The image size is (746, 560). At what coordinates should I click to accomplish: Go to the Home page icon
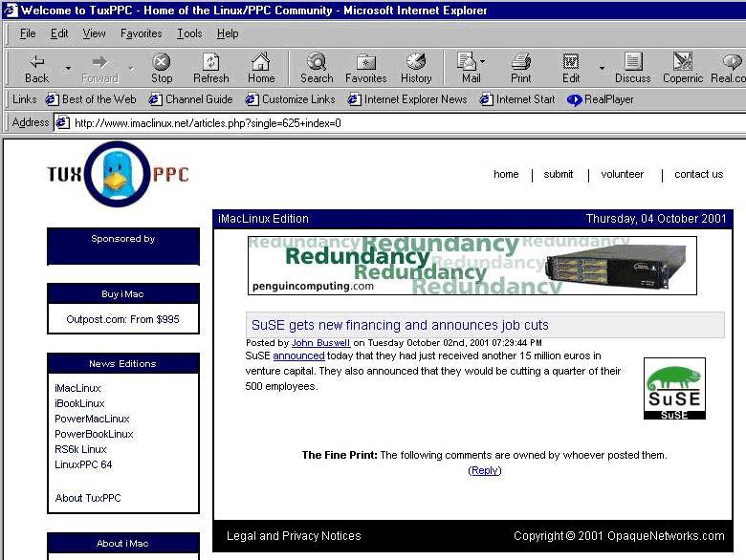click(261, 69)
